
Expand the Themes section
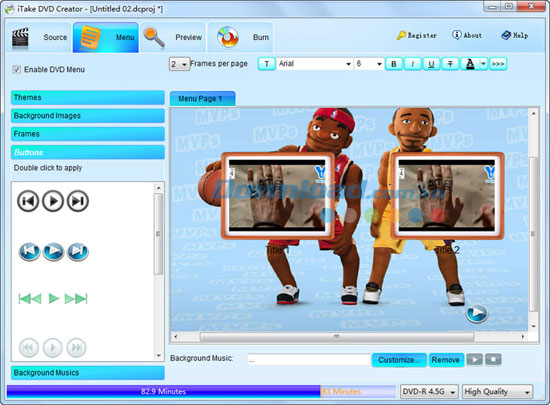click(x=88, y=97)
